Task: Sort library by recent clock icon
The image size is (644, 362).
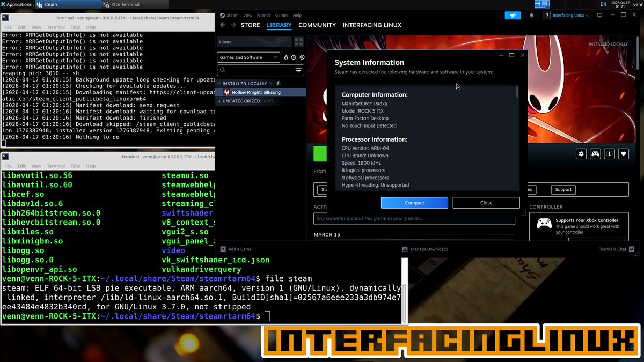Action: pos(294,57)
